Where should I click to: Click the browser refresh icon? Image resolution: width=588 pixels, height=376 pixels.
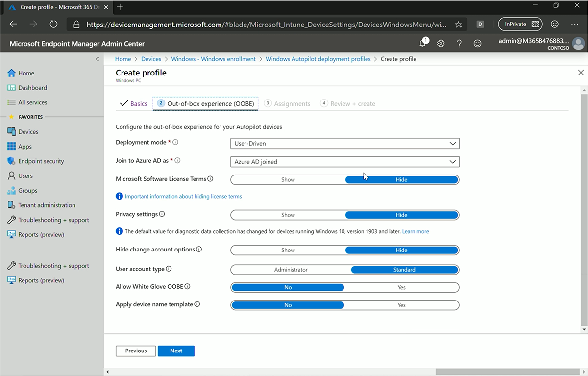coord(53,24)
